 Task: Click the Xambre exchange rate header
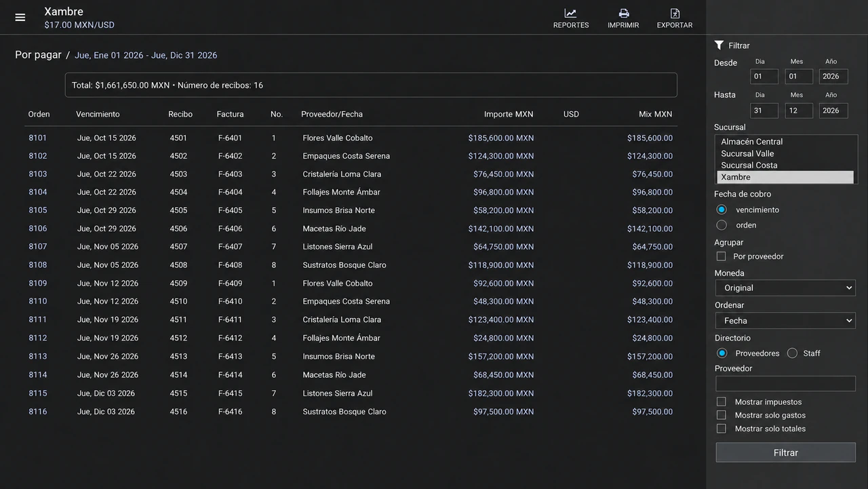[79, 25]
